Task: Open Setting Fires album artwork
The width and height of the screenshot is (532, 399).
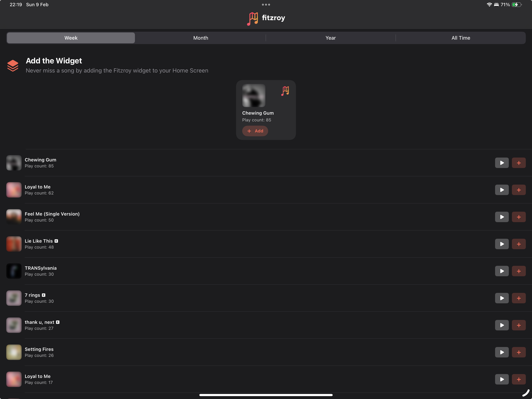Action: (x=14, y=352)
